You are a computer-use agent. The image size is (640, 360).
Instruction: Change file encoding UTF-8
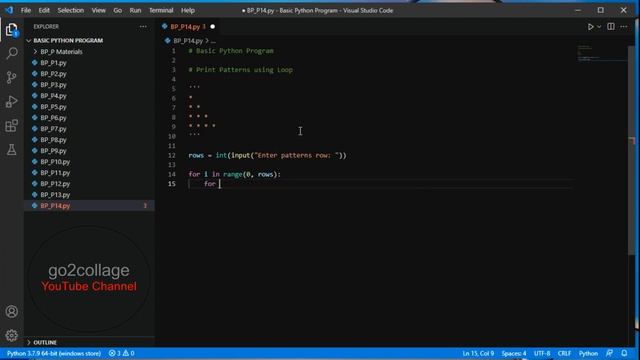(542, 353)
